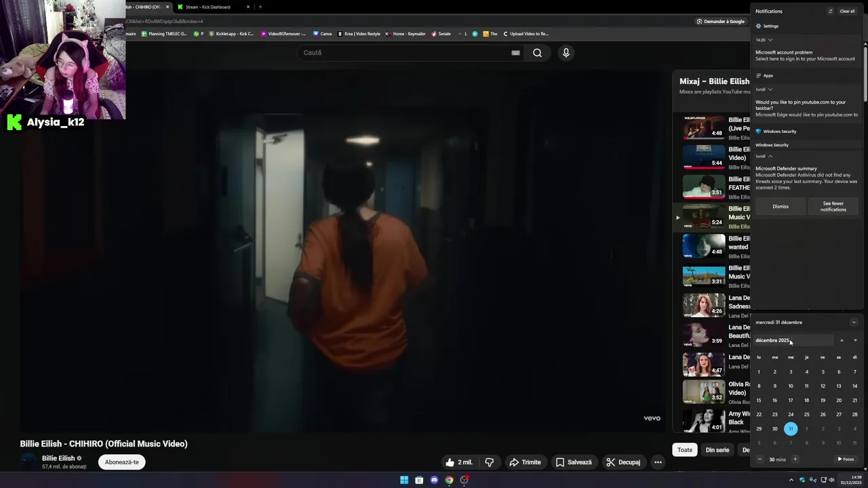
Task: Open Windows Security shield group header
Action: (x=776, y=131)
